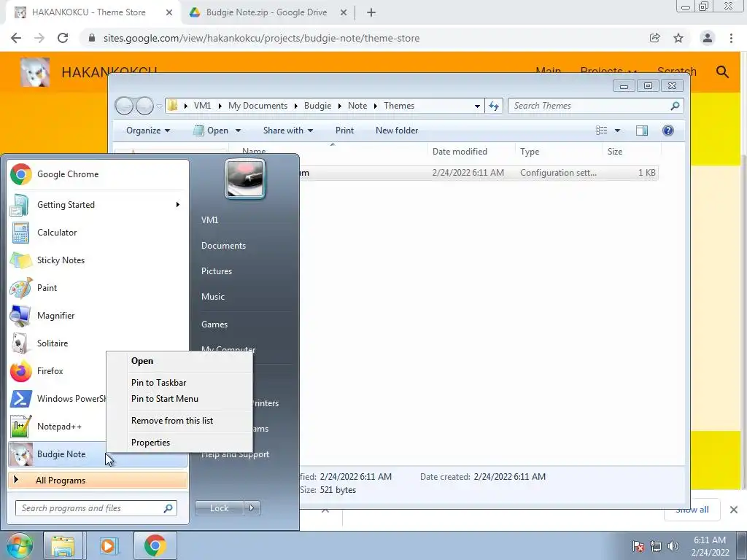747x560 pixels.
Task: Reload the page in Chrome
Action: [63, 38]
